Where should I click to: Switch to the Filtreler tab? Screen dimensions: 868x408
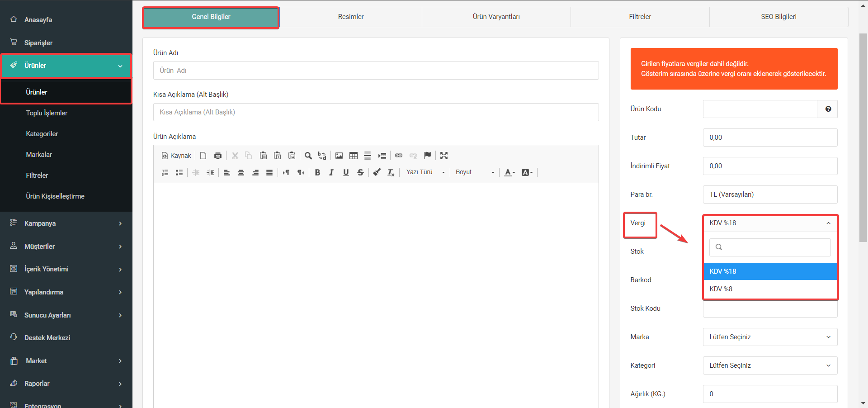point(640,17)
